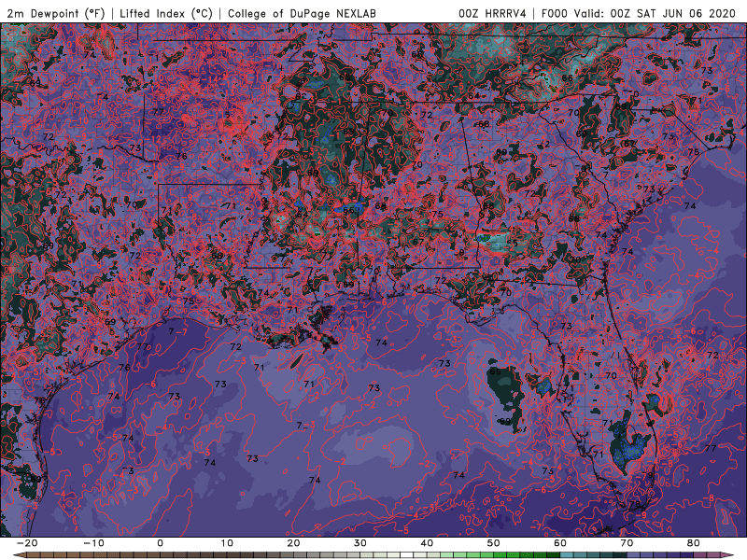Click the "00Z SAT JUN 06 2020" valid time
The height and width of the screenshot is (560, 747).
point(673,14)
